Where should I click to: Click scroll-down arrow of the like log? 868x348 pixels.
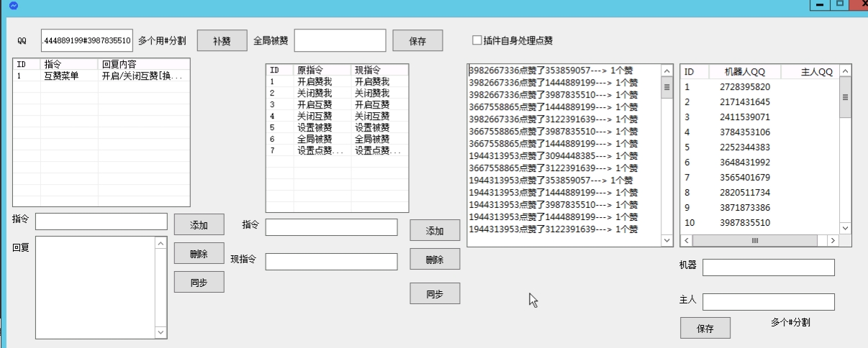coord(666,240)
